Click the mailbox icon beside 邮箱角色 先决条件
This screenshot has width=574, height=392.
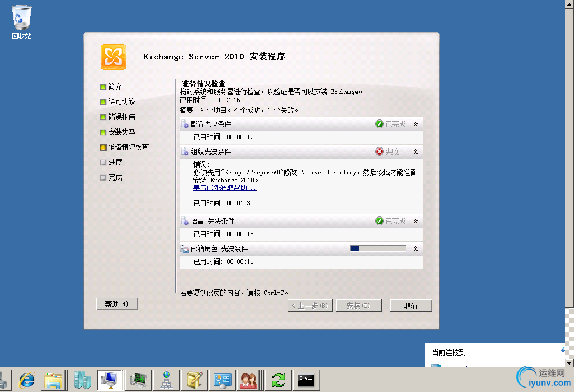pyautogui.click(x=186, y=248)
